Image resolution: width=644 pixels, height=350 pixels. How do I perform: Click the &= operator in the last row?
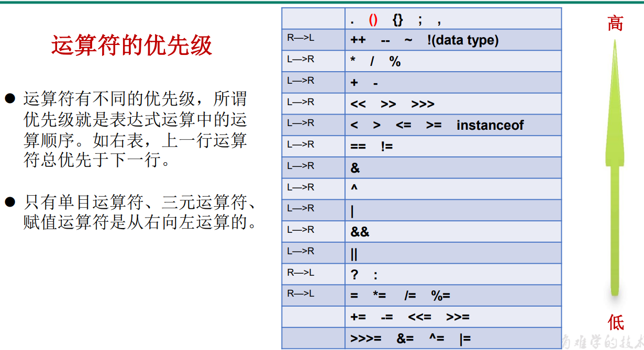[405, 338]
